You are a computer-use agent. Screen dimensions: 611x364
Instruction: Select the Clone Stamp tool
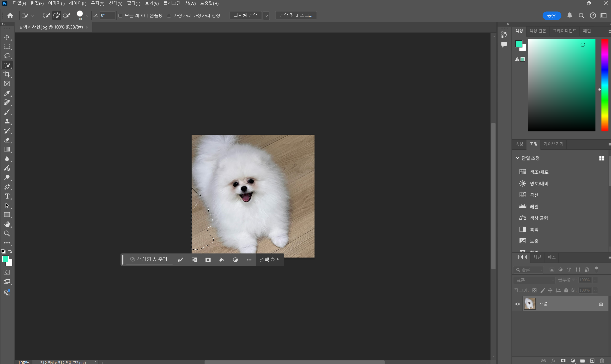[x=7, y=121]
